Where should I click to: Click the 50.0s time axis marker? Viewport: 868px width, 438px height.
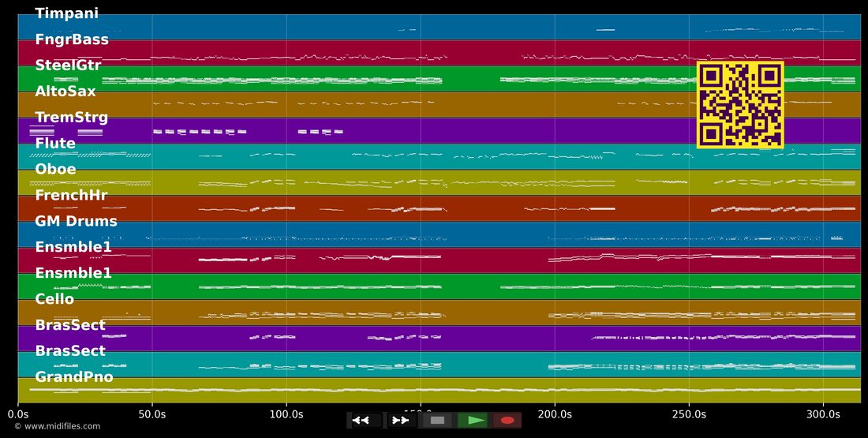click(x=152, y=414)
